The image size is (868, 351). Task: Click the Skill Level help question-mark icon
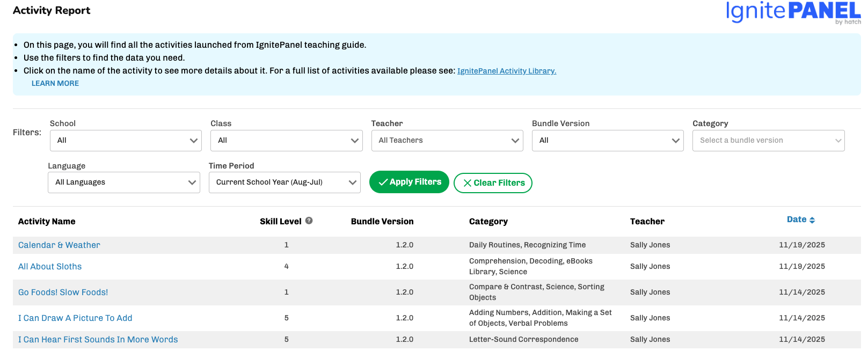pos(309,221)
